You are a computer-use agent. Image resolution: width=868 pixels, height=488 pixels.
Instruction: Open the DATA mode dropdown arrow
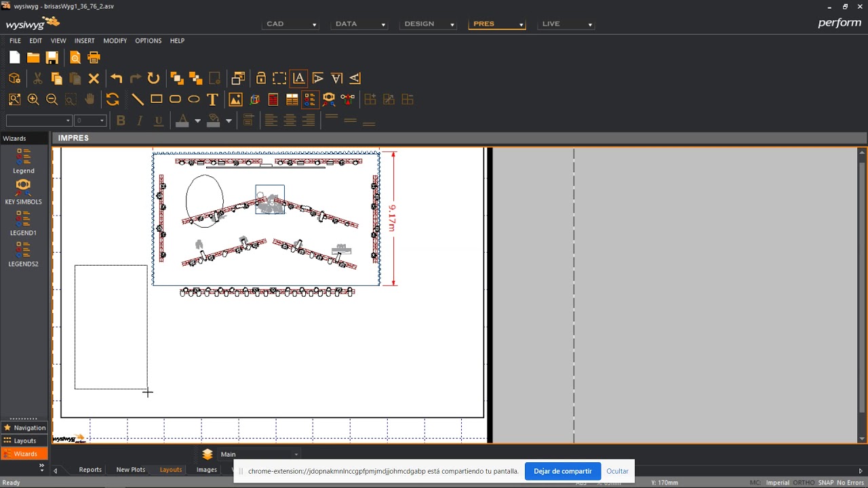(x=383, y=24)
